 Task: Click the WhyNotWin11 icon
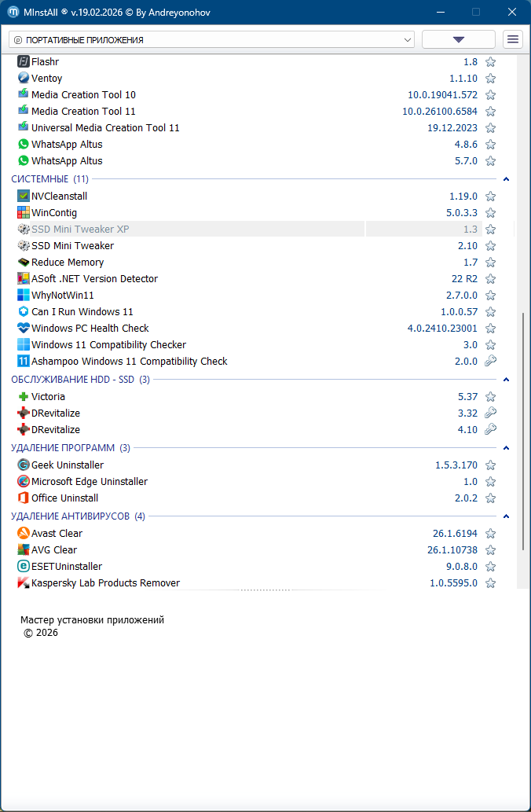[x=24, y=296]
